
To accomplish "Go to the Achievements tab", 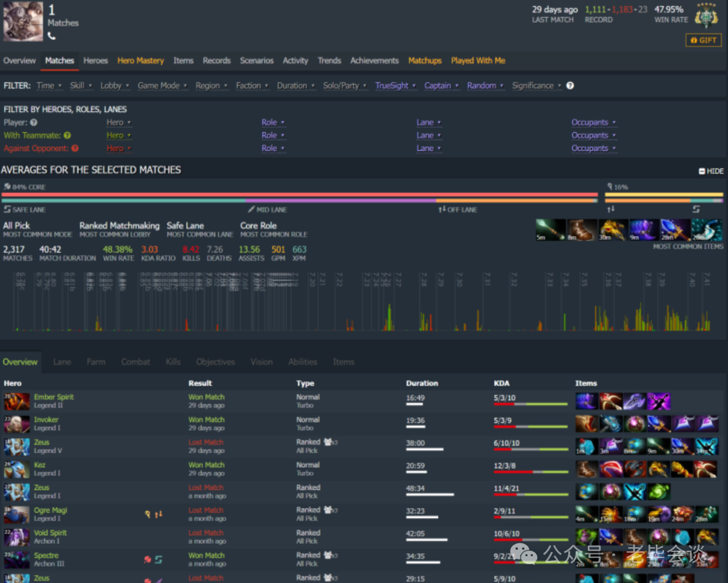I will [374, 61].
